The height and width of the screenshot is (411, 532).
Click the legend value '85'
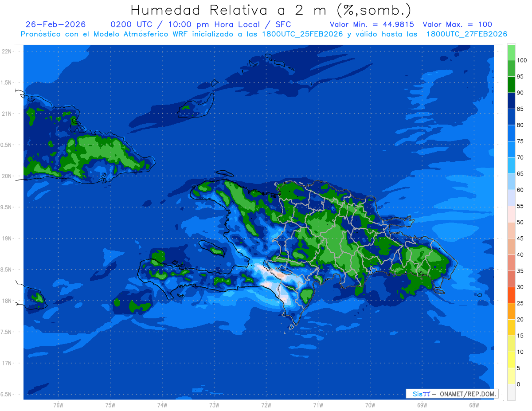click(x=520, y=109)
